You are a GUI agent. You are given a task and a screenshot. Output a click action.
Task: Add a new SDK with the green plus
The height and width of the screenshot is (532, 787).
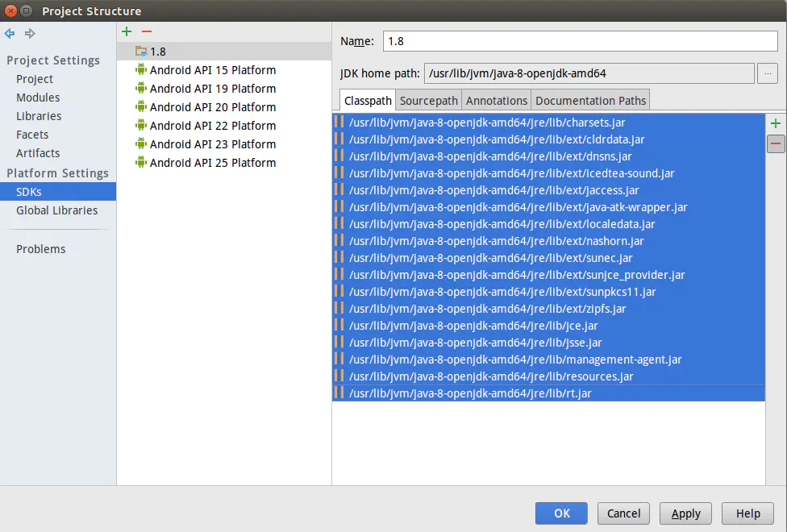click(127, 31)
